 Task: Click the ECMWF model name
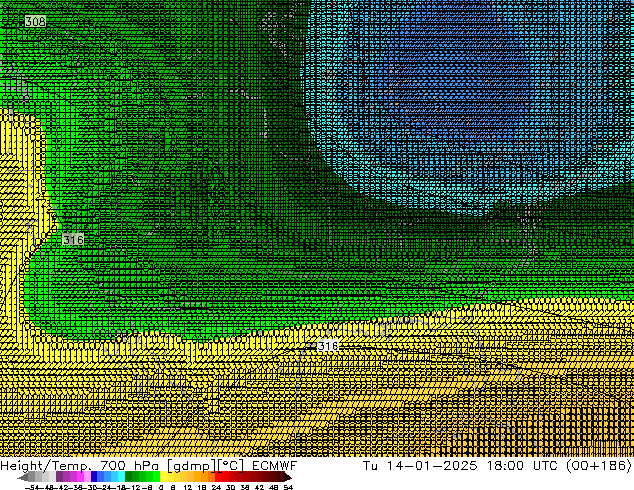[275, 466]
